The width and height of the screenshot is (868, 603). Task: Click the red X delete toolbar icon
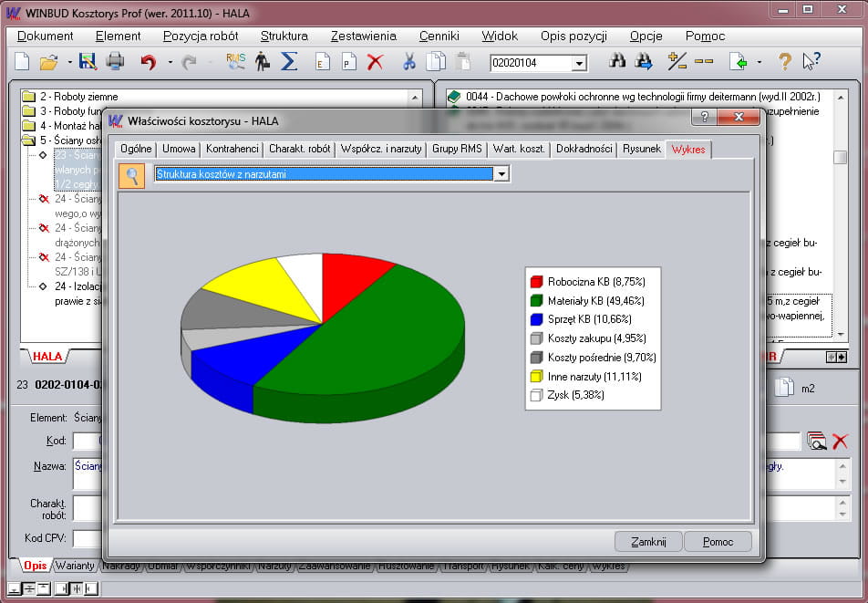pyautogui.click(x=375, y=62)
